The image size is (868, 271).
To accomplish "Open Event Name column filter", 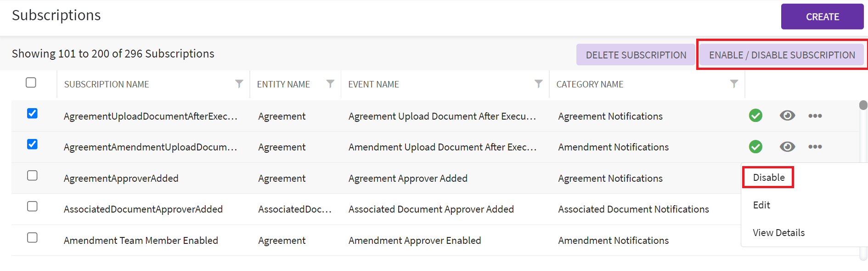I will click(538, 84).
